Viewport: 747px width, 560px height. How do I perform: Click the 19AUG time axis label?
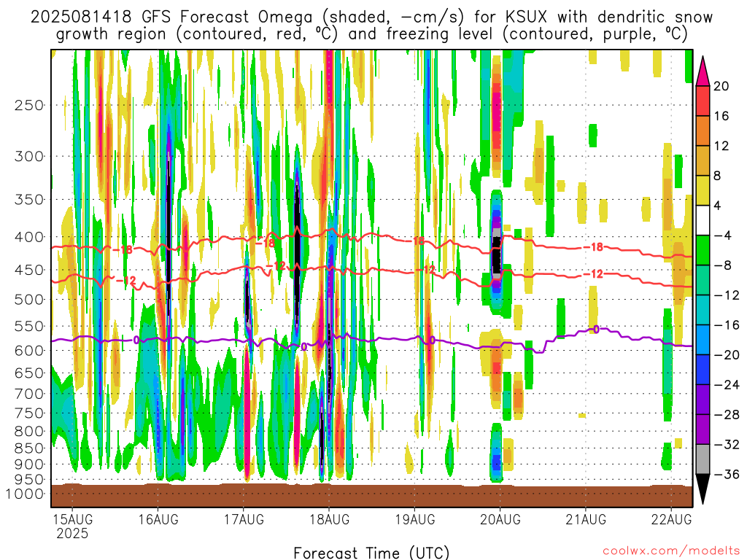415,519
